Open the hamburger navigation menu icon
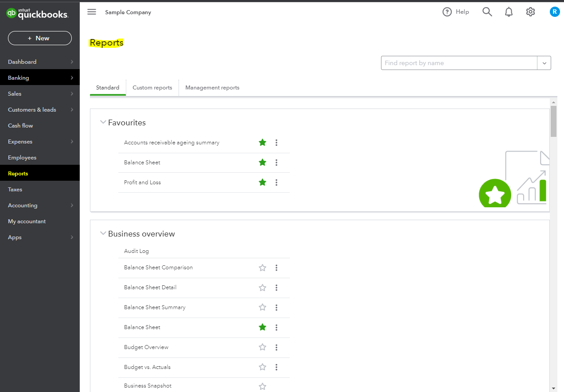 tap(92, 12)
